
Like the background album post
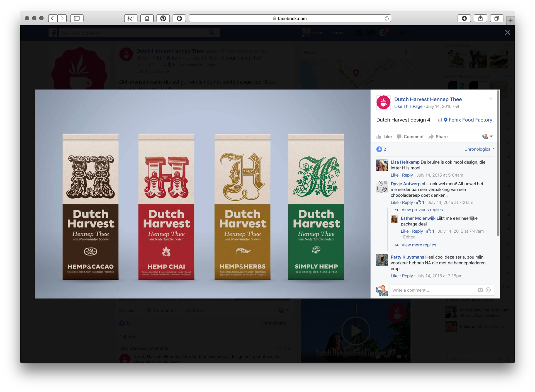tap(127, 310)
